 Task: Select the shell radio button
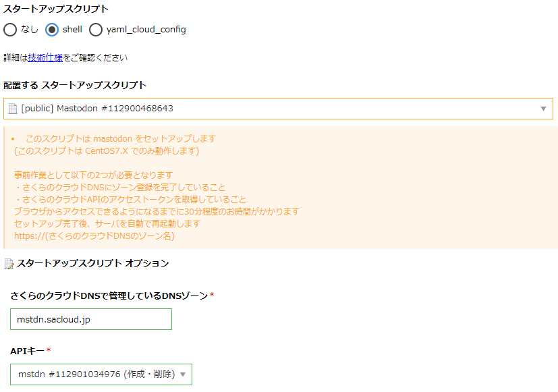(x=52, y=30)
